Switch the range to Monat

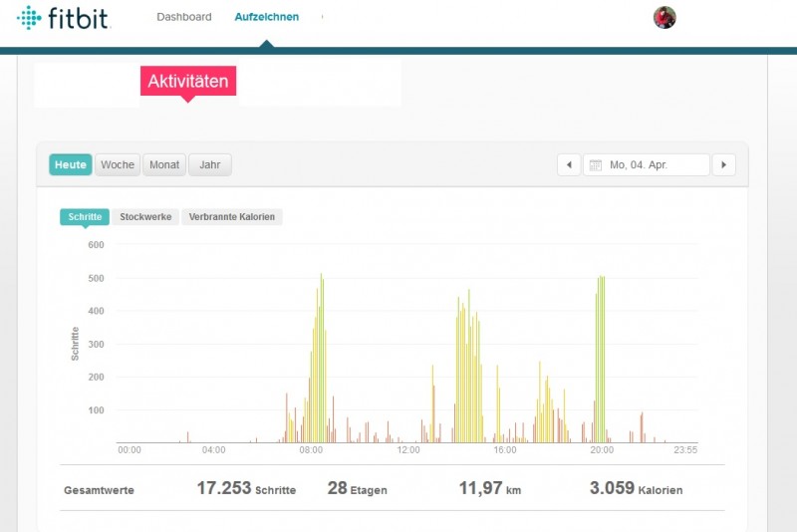(x=164, y=165)
